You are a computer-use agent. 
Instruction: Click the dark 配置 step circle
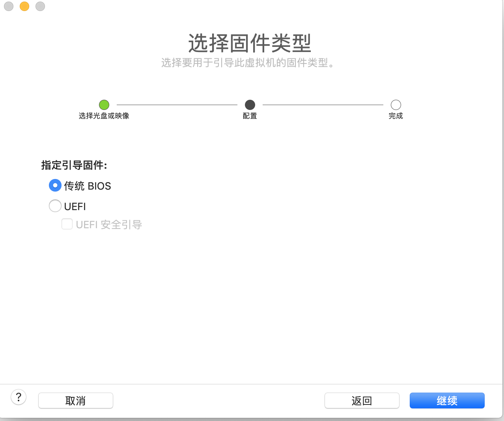[250, 105]
